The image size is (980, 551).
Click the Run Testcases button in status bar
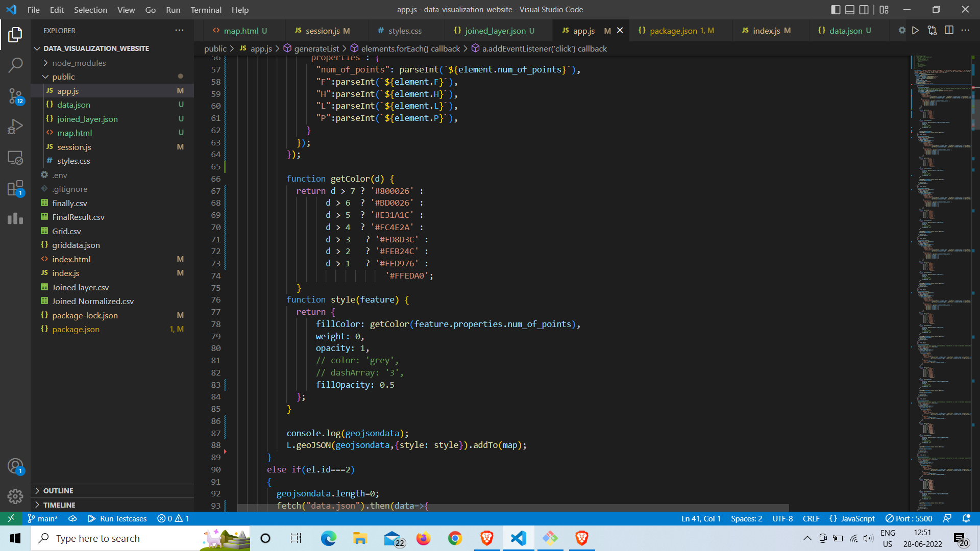(x=117, y=518)
